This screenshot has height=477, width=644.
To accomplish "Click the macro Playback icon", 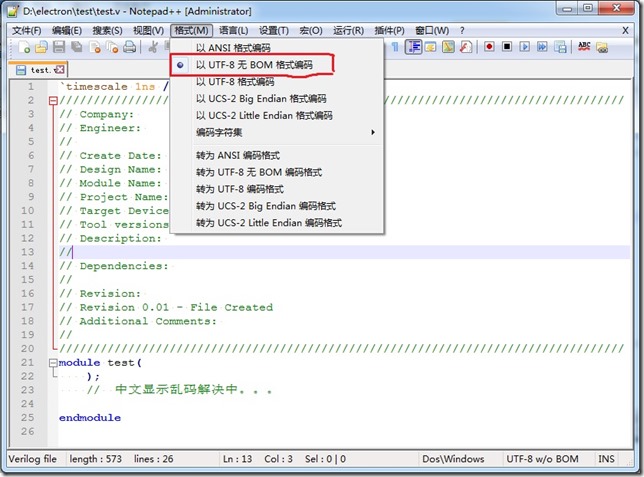I will click(x=525, y=47).
